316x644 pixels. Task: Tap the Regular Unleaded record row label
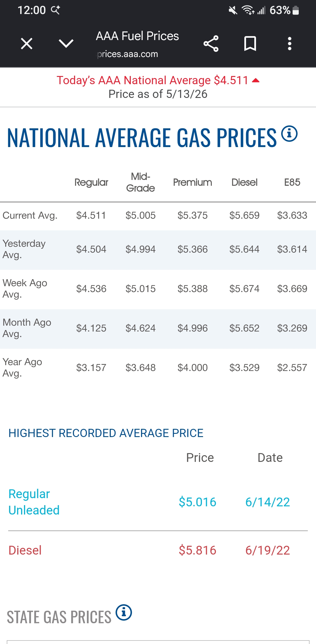34,502
